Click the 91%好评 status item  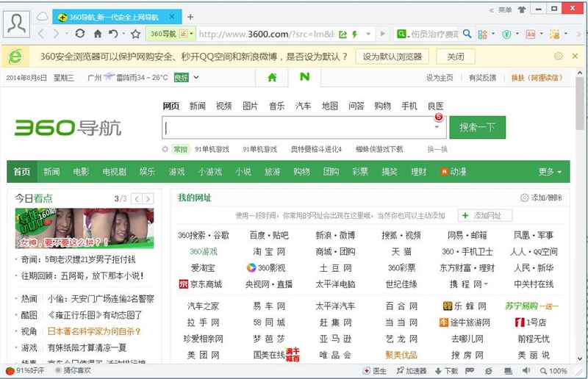25,370
